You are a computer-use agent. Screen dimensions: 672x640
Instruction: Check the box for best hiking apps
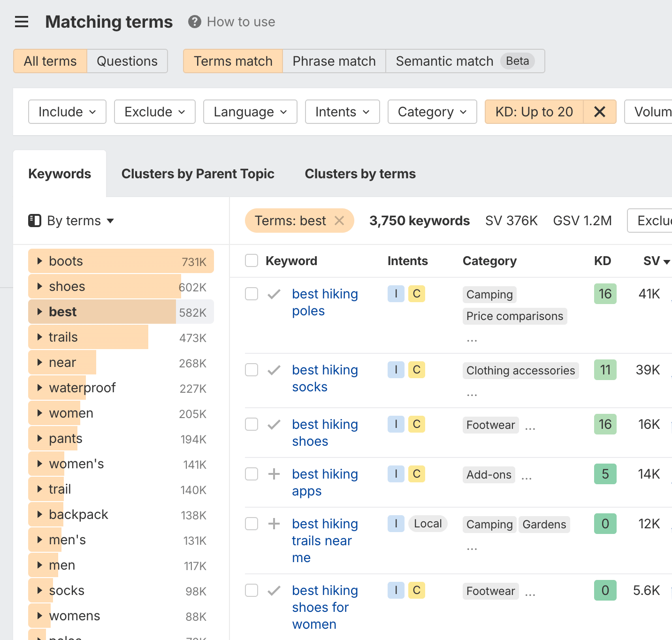[252, 474]
